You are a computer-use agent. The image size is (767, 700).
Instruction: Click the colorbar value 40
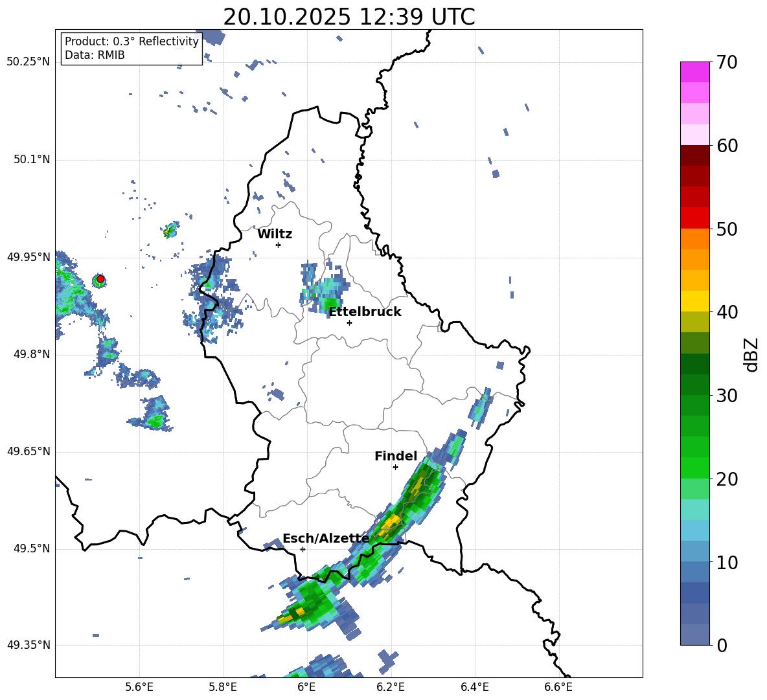click(x=727, y=312)
